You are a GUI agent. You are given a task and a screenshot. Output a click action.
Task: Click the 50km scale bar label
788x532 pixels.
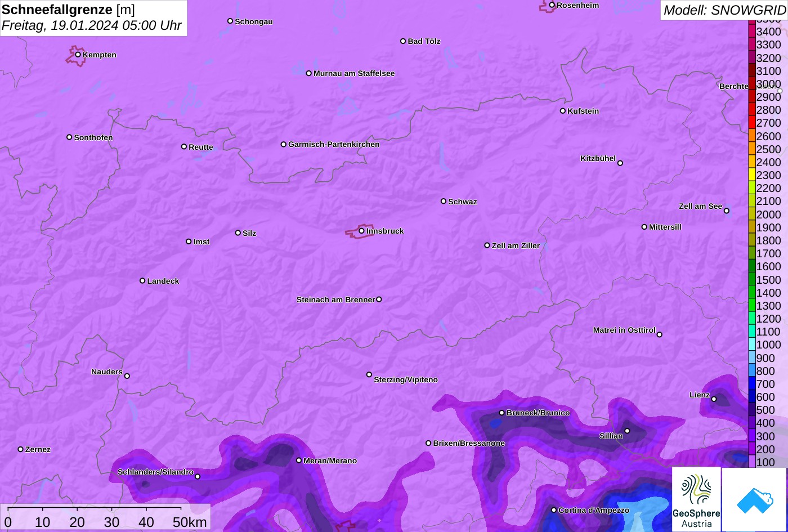point(190,522)
